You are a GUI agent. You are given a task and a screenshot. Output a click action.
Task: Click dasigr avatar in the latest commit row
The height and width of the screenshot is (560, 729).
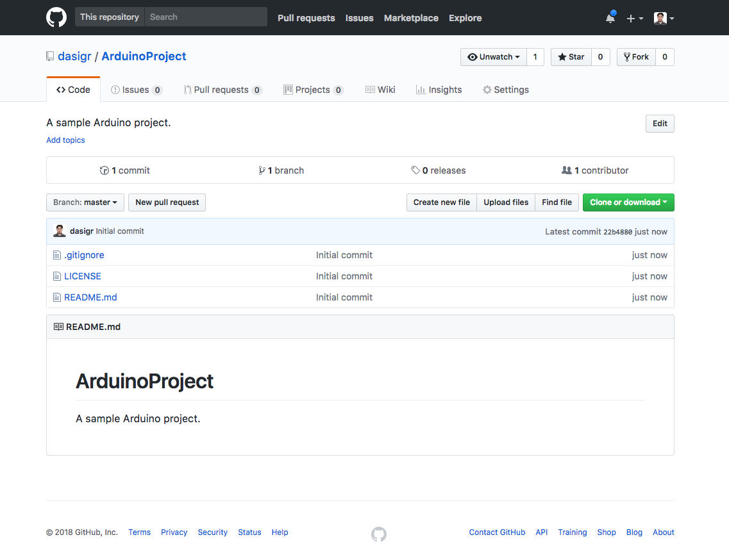60,231
